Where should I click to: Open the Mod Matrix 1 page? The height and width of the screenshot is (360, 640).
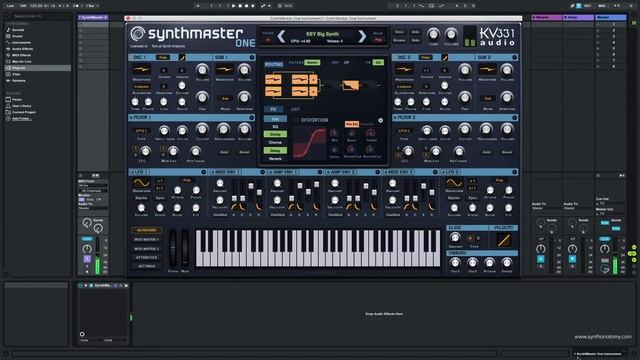[x=146, y=239]
